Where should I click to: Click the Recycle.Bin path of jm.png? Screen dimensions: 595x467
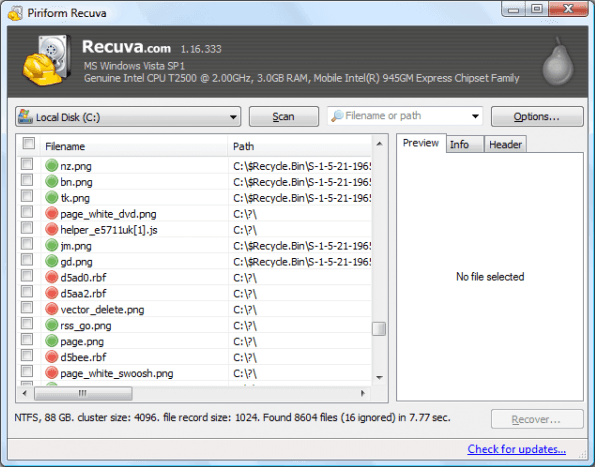(x=302, y=246)
